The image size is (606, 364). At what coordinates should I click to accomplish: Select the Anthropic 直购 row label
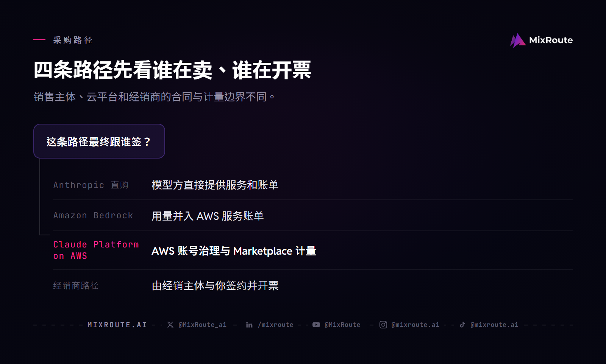coord(91,185)
